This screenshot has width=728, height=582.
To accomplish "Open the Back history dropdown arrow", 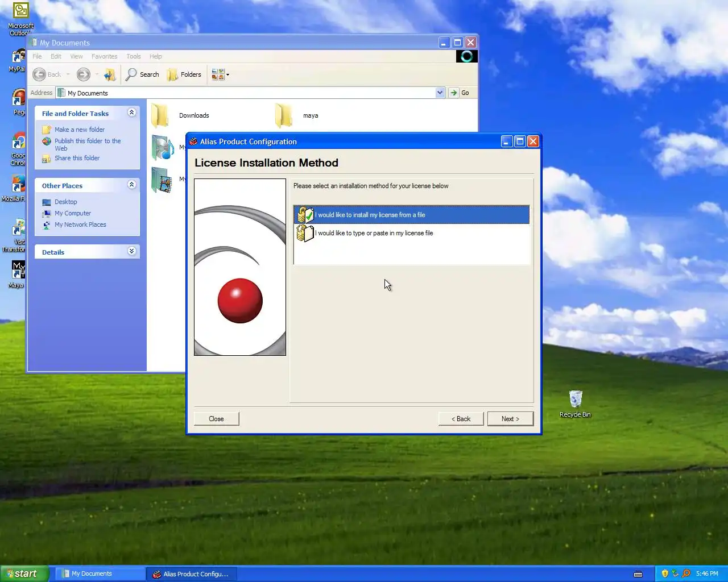I will click(x=68, y=74).
